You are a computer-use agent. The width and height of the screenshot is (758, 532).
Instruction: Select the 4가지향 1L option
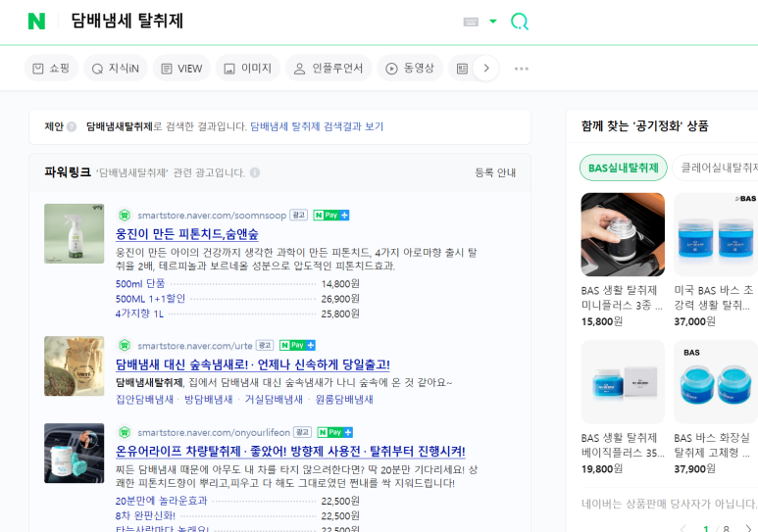tap(139, 314)
